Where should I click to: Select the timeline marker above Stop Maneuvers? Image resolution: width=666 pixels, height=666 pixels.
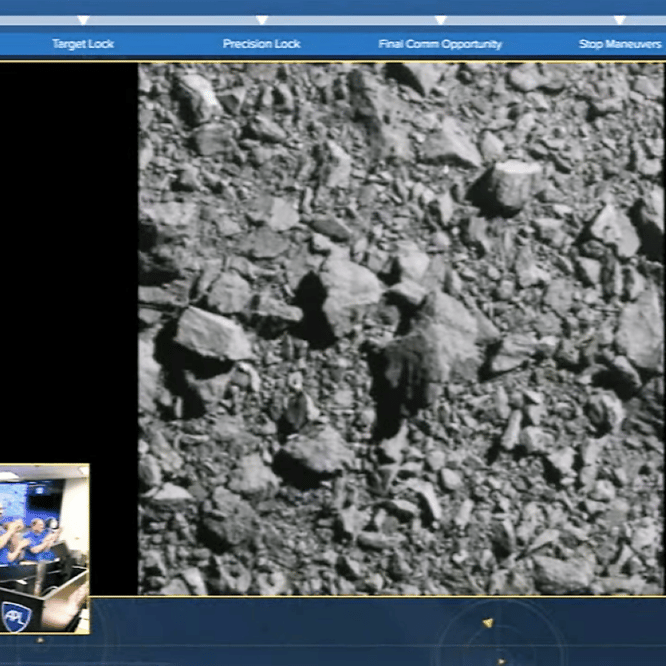tap(620, 20)
